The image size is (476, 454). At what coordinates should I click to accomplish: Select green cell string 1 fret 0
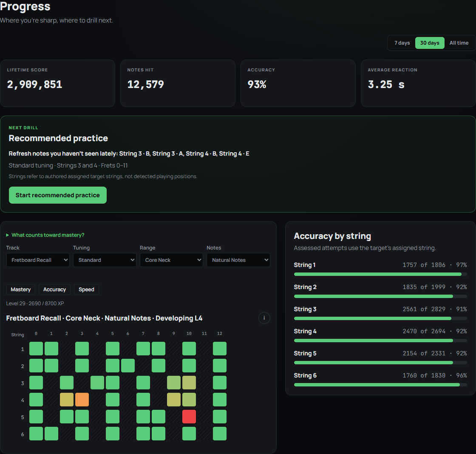click(36, 349)
